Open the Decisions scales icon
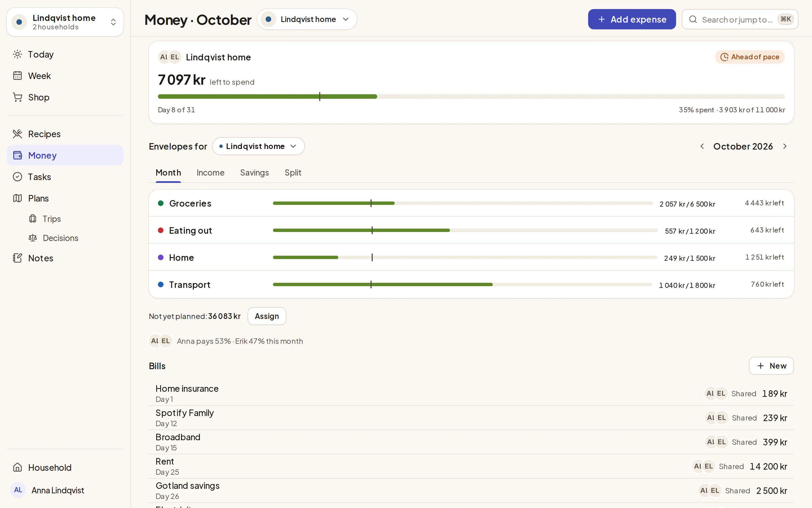The image size is (812, 508). (x=32, y=238)
